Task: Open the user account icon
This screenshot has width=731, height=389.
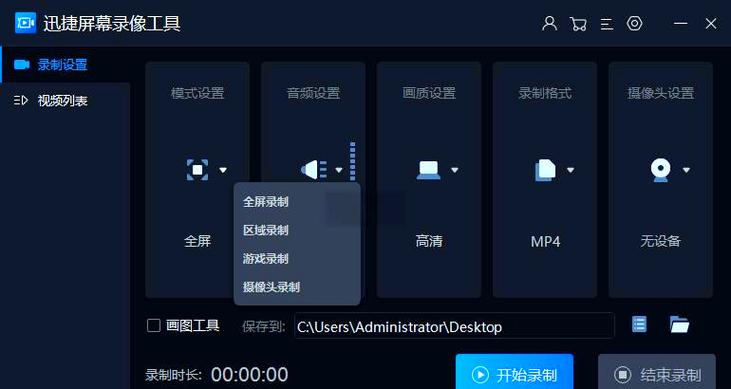Action: (550, 23)
